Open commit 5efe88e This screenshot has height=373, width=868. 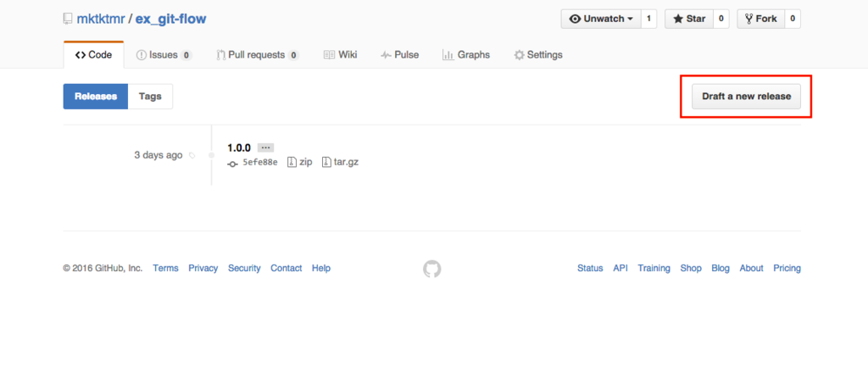(x=260, y=163)
